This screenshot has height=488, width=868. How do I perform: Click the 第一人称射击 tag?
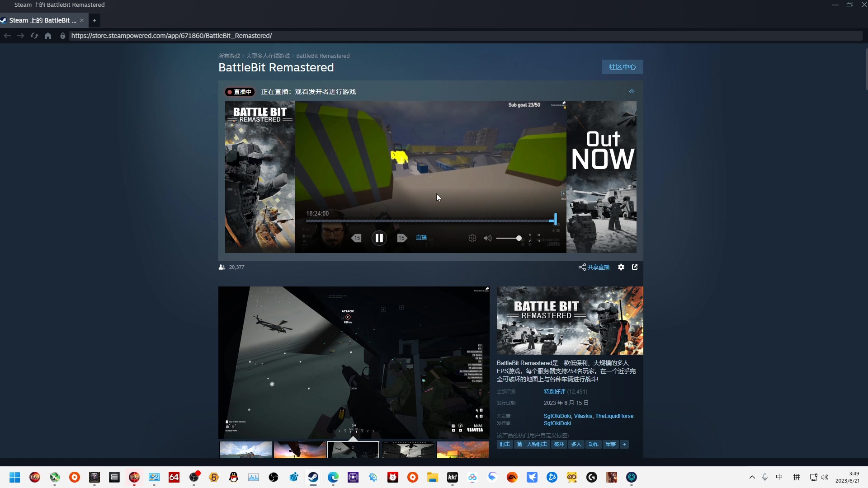click(532, 445)
